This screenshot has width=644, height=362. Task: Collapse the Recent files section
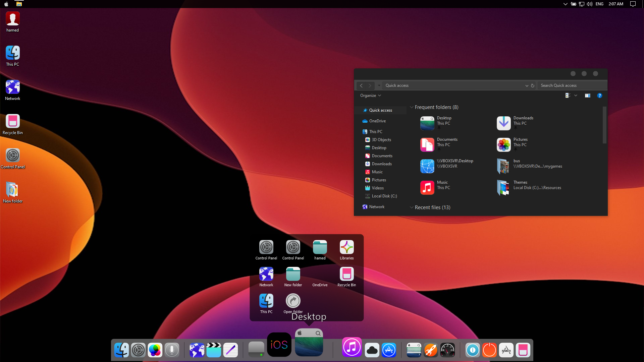tap(412, 207)
